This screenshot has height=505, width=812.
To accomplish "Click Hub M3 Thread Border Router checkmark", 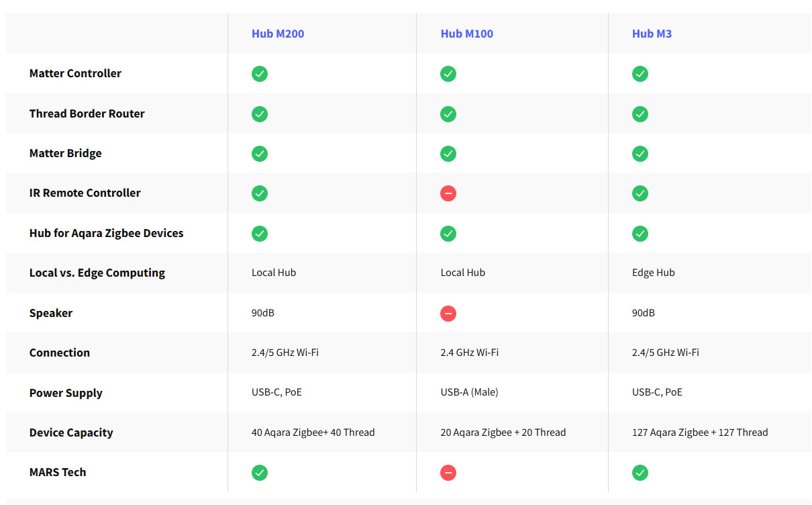I will tap(640, 114).
